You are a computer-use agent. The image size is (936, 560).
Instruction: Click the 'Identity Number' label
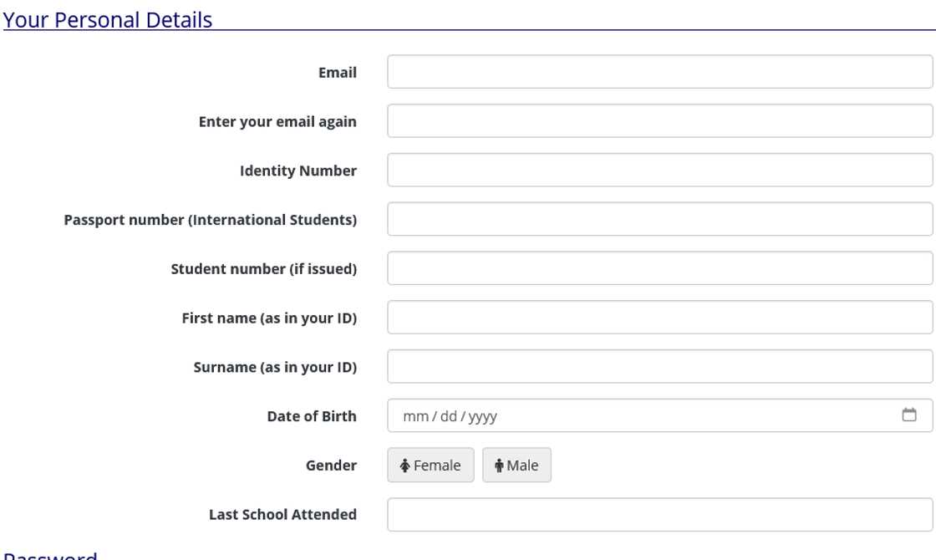coord(298,171)
